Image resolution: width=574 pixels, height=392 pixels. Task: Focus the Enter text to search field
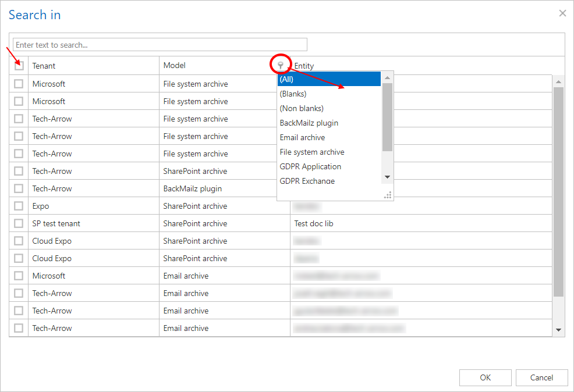160,45
